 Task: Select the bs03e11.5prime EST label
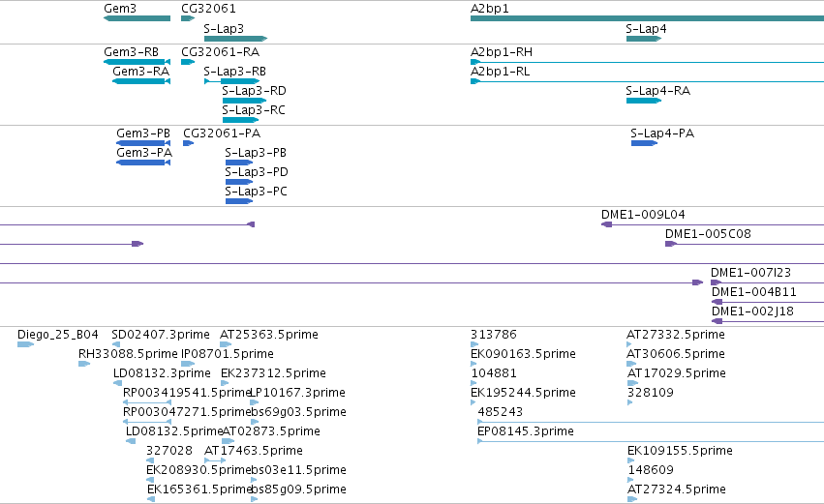click(298, 470)
